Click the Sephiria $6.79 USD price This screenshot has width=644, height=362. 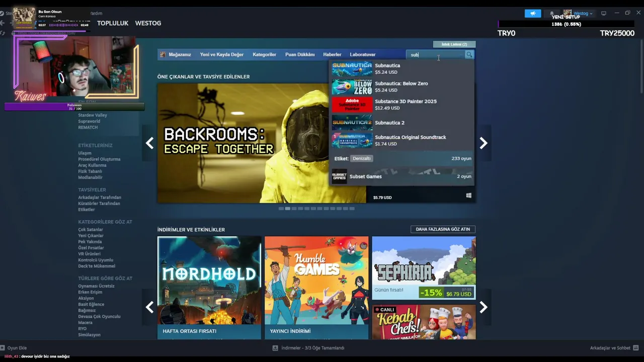(459, 294)
